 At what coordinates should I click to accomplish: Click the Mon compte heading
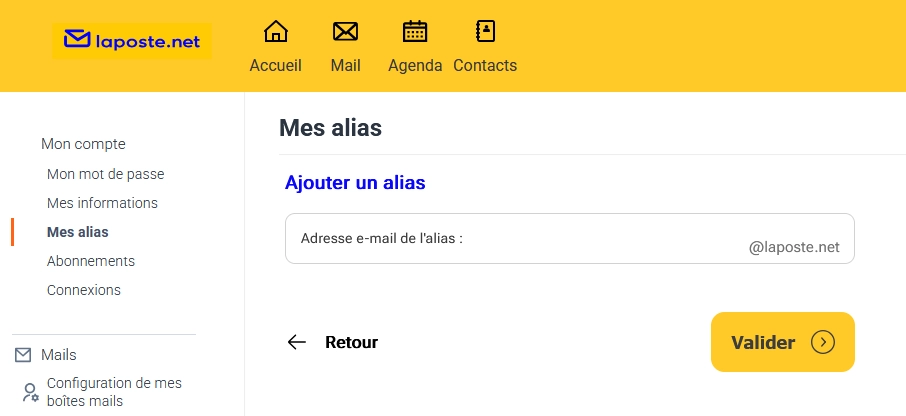pyautogui.click(x=83, y=144)
